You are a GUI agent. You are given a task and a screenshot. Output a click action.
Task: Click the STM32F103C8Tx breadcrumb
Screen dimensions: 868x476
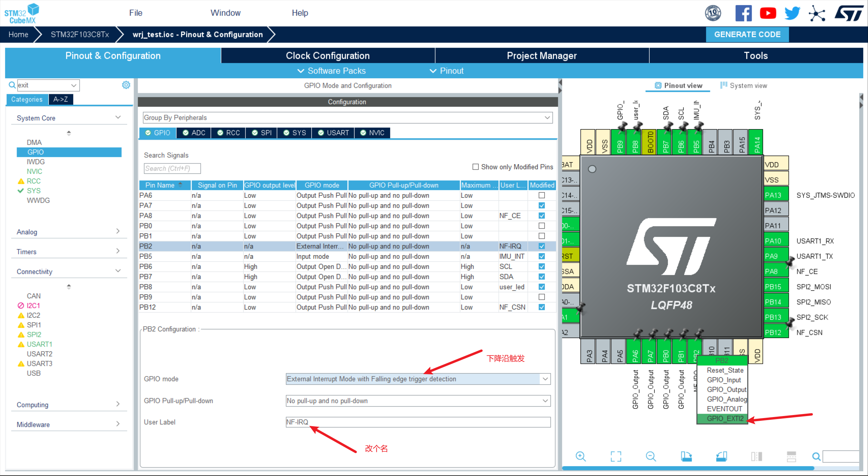click(x=80, y=35)
